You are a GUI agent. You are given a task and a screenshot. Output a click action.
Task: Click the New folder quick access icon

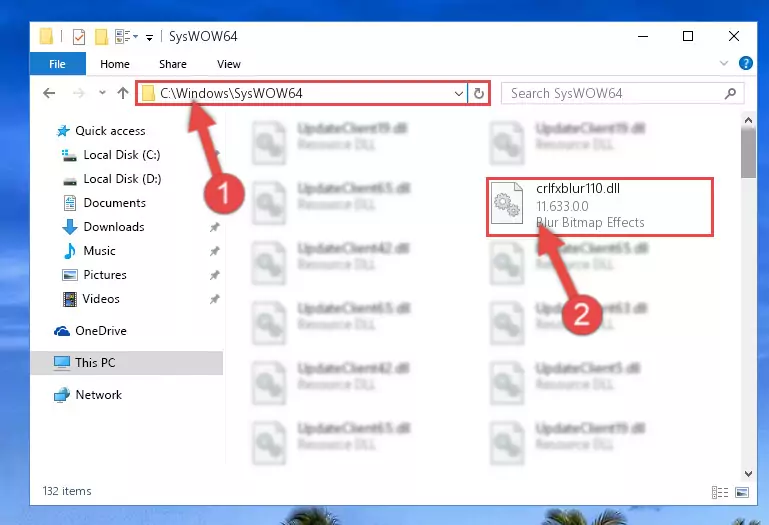point(101,37)
